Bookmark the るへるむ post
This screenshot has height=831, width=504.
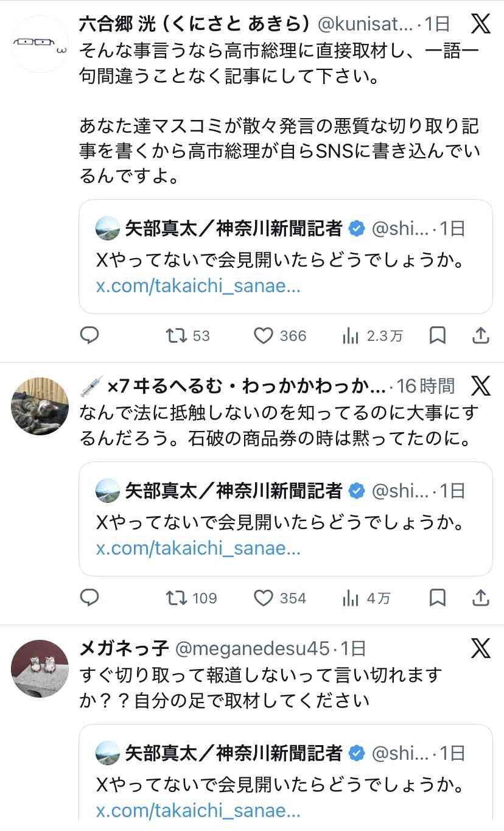tap(438, 598)
